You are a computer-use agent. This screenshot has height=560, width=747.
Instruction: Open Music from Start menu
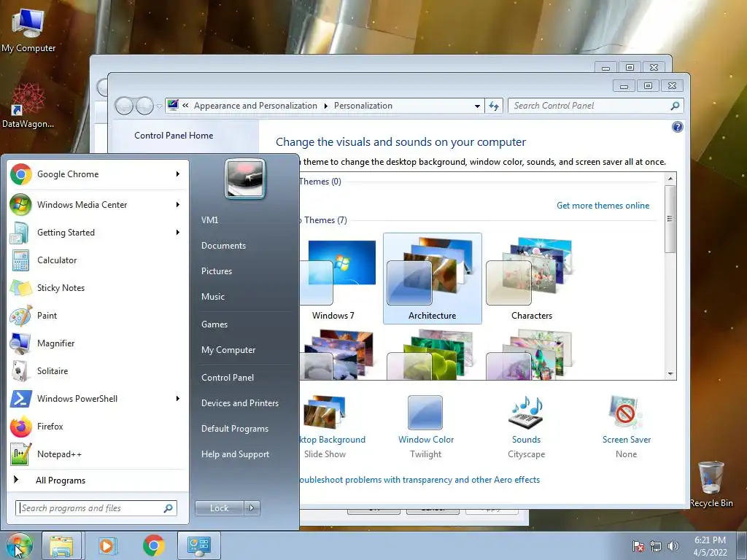point(213,297)
